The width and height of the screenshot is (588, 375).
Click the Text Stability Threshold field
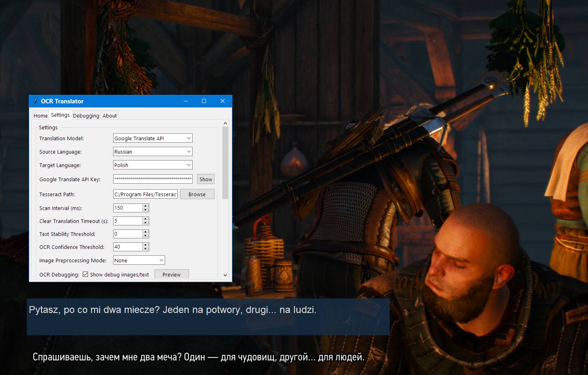tap(128, 234)
